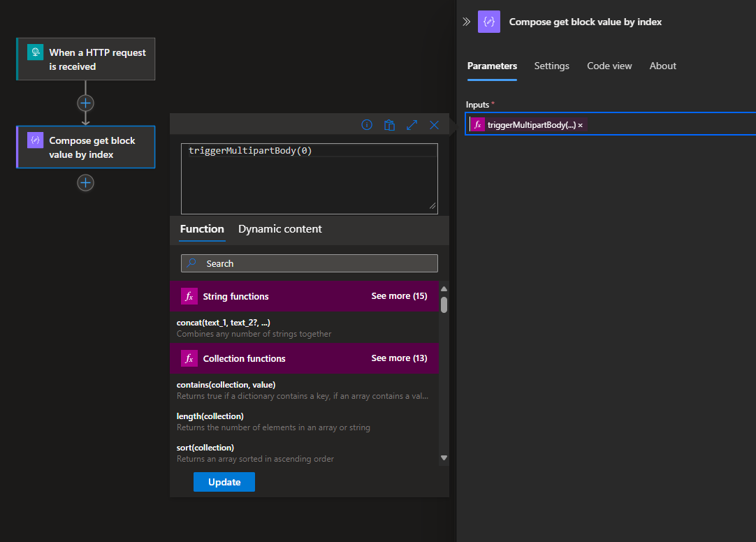Switch to Dynamic content tab

pos(279,229)
